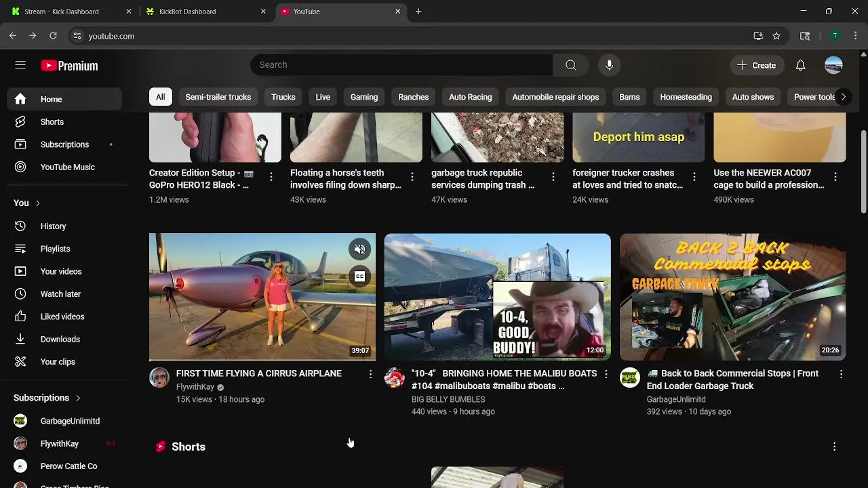Image resolution: width=868 pixels, height=488 pixels.
Task: Open more options for horse's teeth short
Action: point(412,177)
